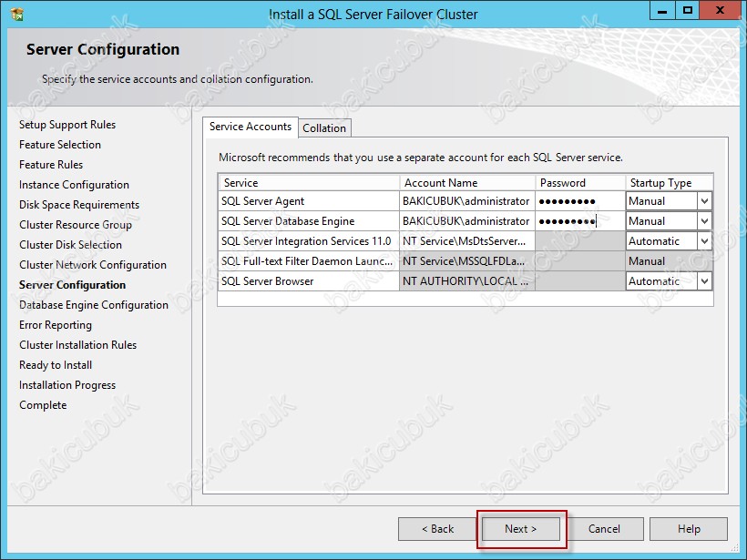Cancel the failover cluster installation
The width and height of the screenshot is (747, 560).
coord(604,529)
